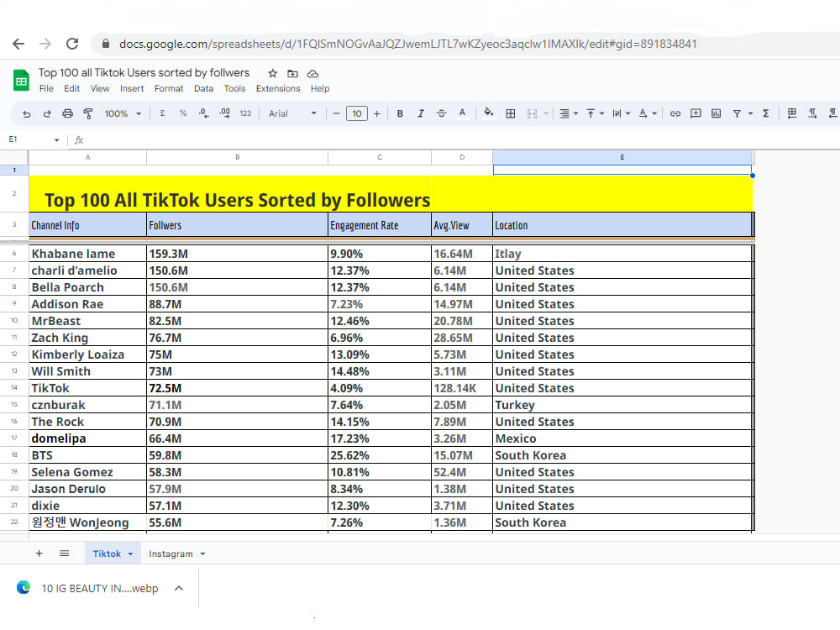This screenshot has width=840, height=630.
Task: Create a filter using the filter icon
Action: click(x=738, y=113)
